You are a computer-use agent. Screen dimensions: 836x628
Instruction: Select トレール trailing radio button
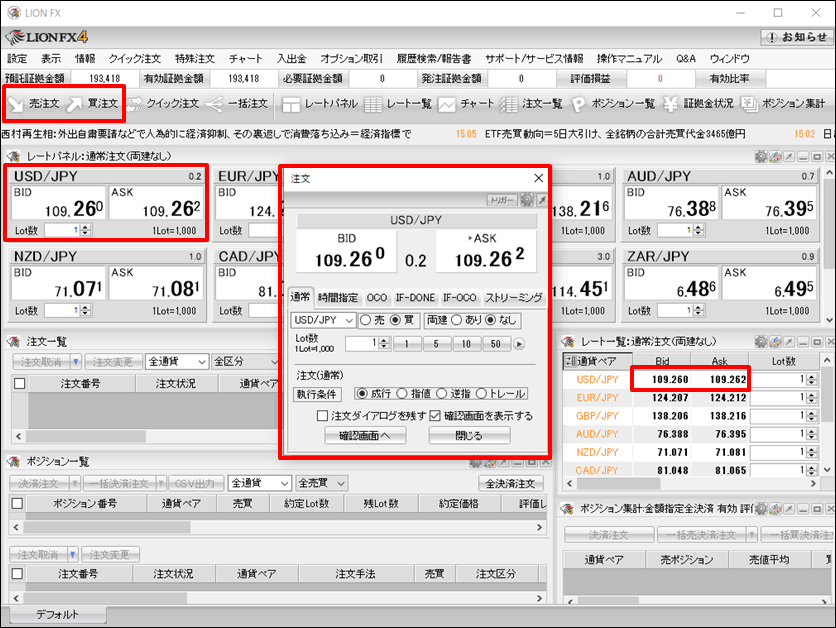pyautogui.click(x=481, y=393)
